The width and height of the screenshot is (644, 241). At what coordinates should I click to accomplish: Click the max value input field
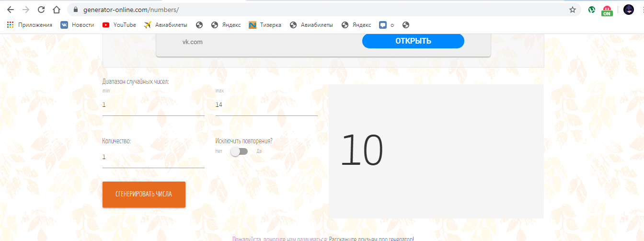(x=266, y=105)
